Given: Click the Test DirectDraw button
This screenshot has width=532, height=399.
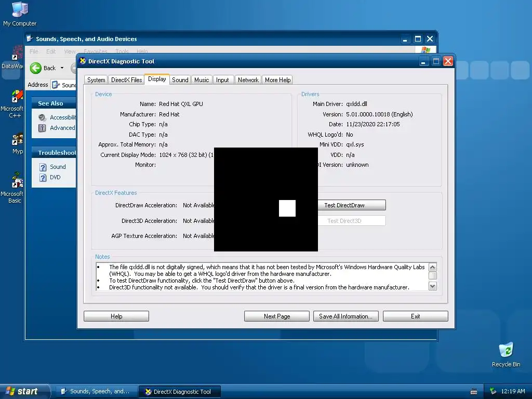Looking at the screenshot, I should coord(352,205).
